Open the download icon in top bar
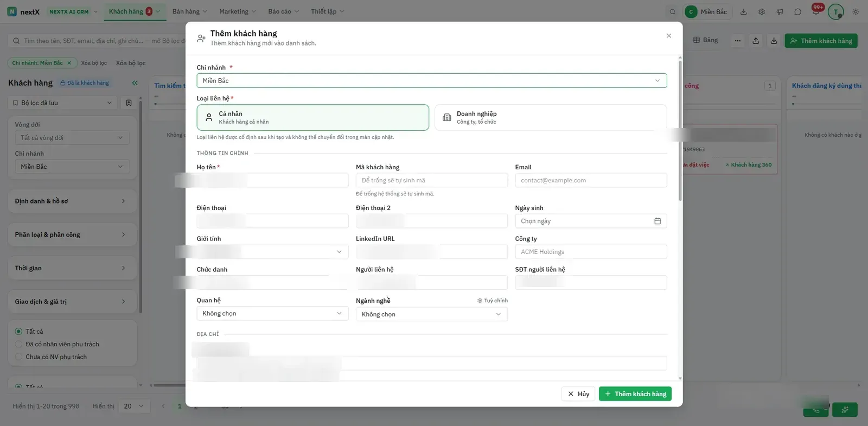This screenshot has height=426, width=868. (744, 12)
